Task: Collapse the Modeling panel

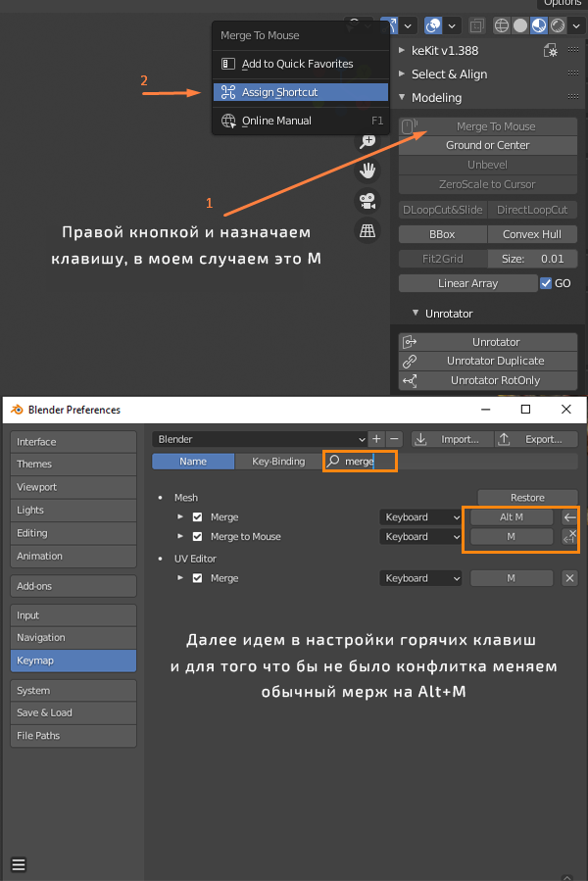Action: (x=402, y=97)
